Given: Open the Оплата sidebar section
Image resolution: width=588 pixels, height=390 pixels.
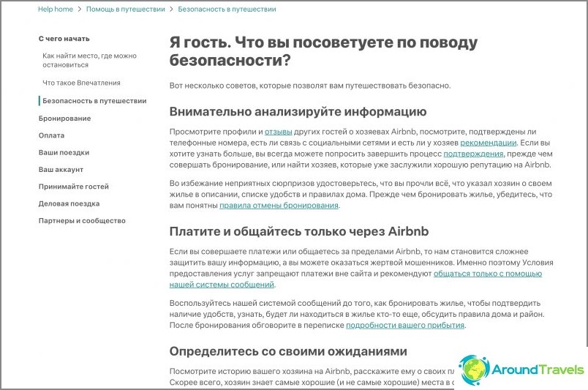Looking at the screenshot, I should tap(51, 135).
